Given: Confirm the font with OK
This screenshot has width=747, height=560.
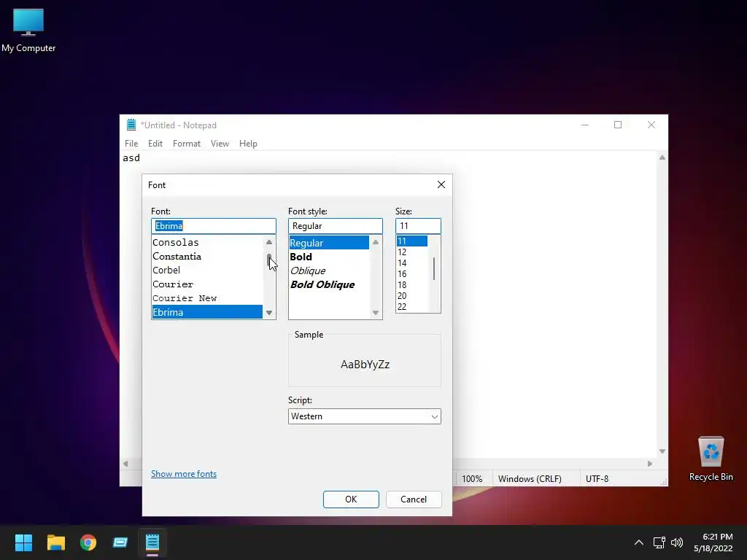Looking at the screenshot, I should (x=351, y=499).
